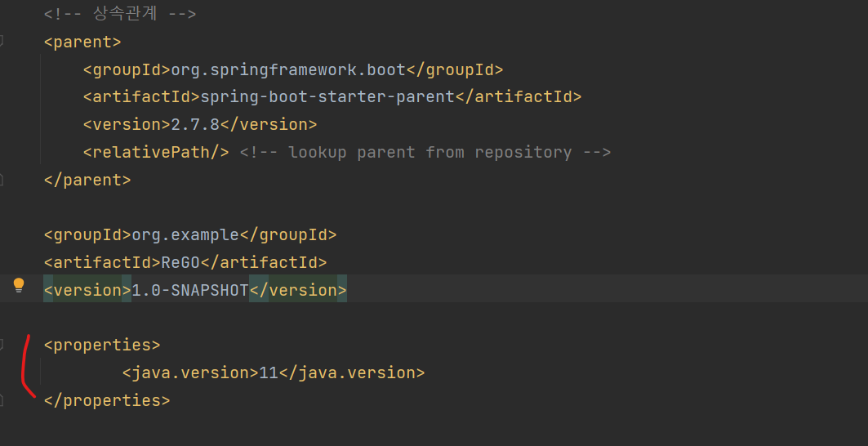The width and height of the screenshot is (868, 446).
Task: Click the java version value 11
Action: [x=269, y=372]
